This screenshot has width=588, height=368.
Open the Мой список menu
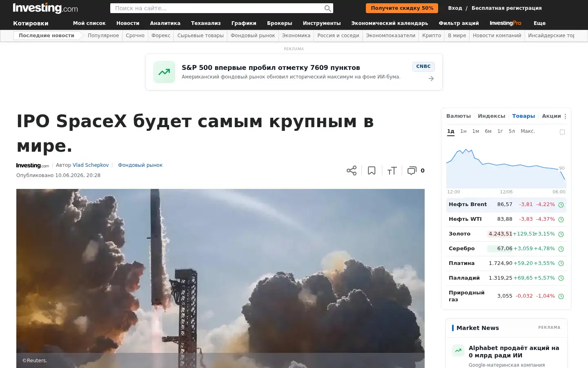point(89,23)
